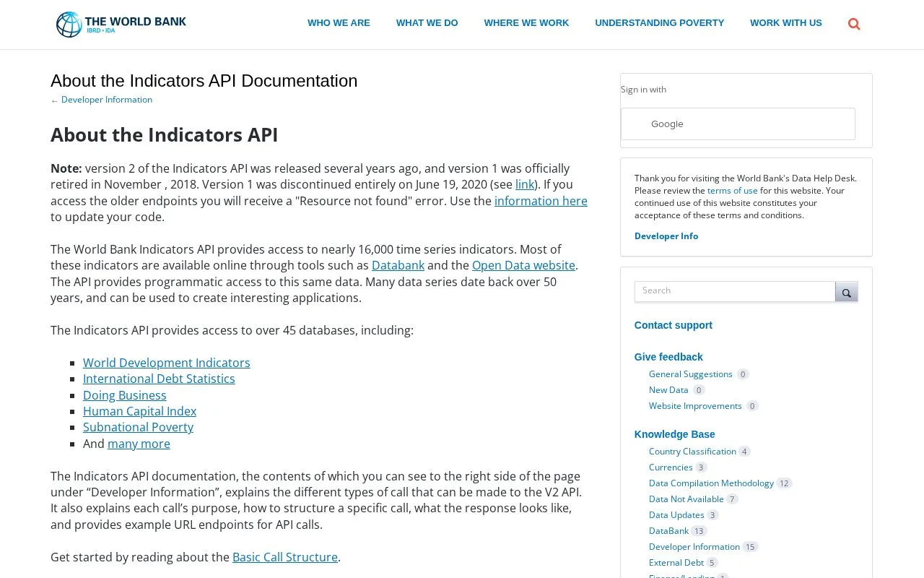Focus the sidebar Search input field
This screenshot has height=578, width=924.
[x=735, y=291]
